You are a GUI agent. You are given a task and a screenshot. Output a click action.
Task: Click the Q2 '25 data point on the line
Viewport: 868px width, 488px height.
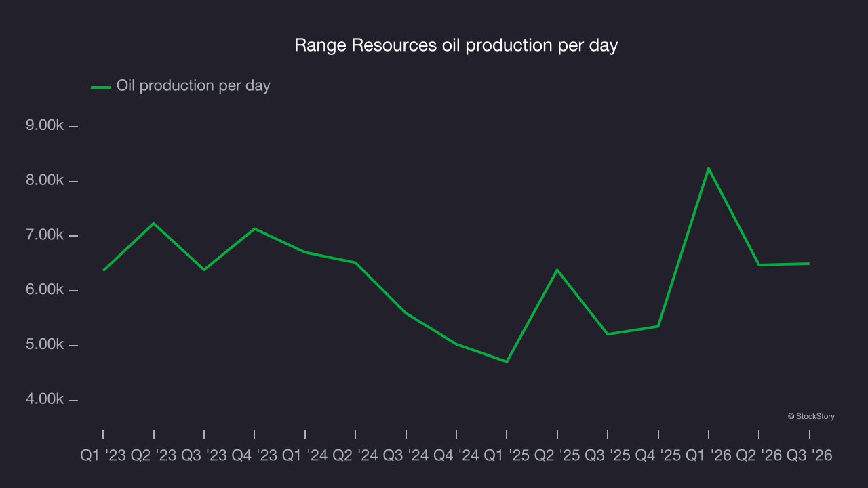coord(557,270)
